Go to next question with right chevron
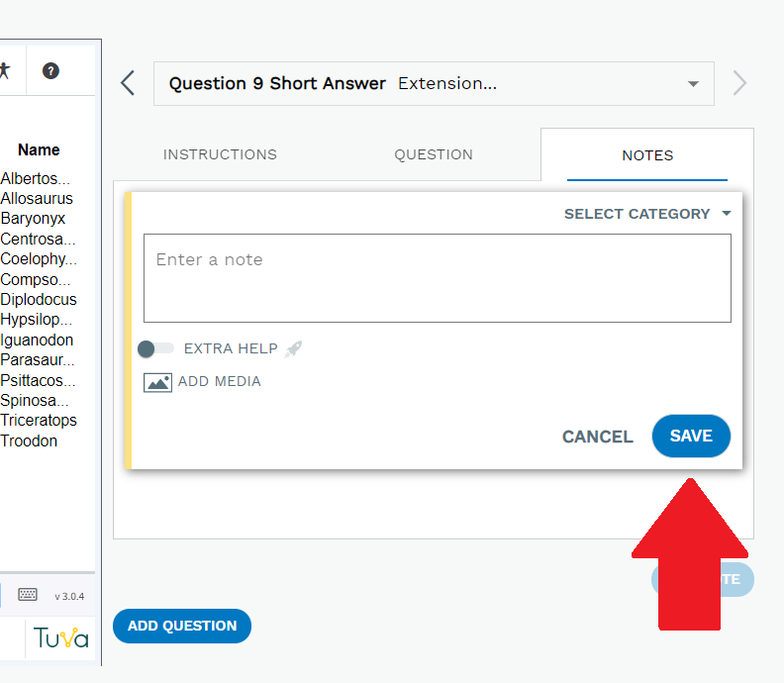This screenshot has height=683, width=784. (x=739, y=83)
